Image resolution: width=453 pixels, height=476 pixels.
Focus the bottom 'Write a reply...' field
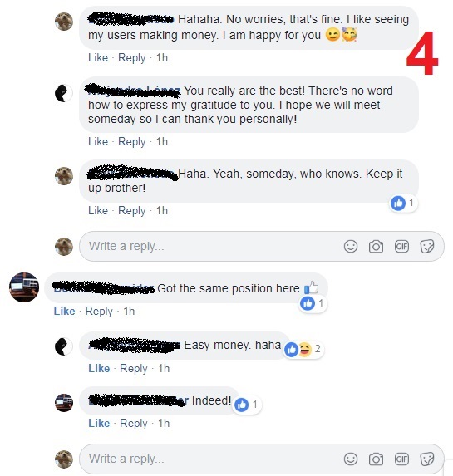262,459
